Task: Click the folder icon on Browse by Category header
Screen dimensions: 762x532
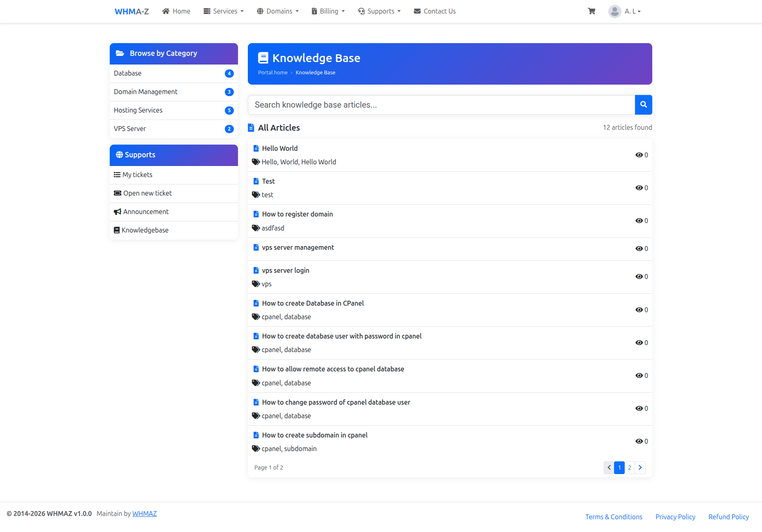Action: [x=120, y=53]
